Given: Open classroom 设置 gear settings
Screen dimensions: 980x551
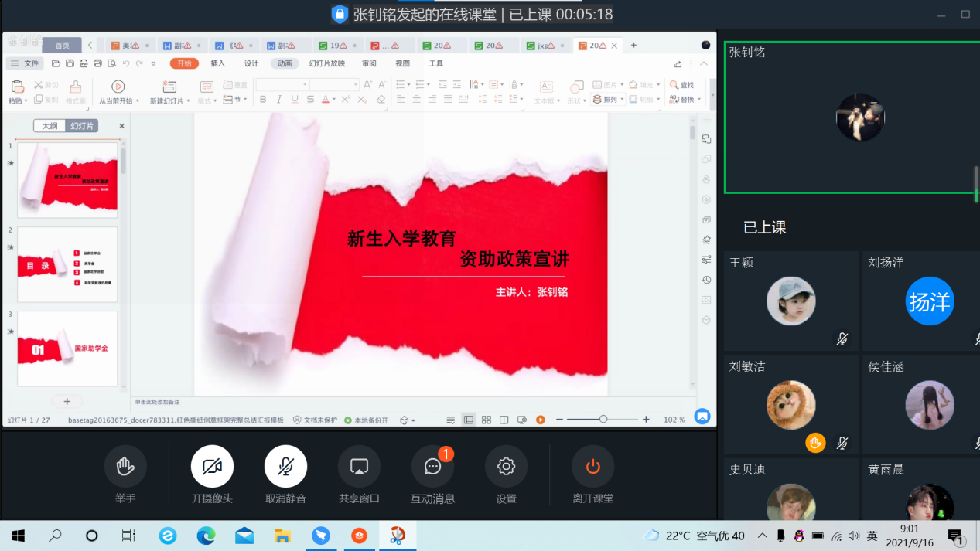Looking at the screenshot, I should (506, 467).
